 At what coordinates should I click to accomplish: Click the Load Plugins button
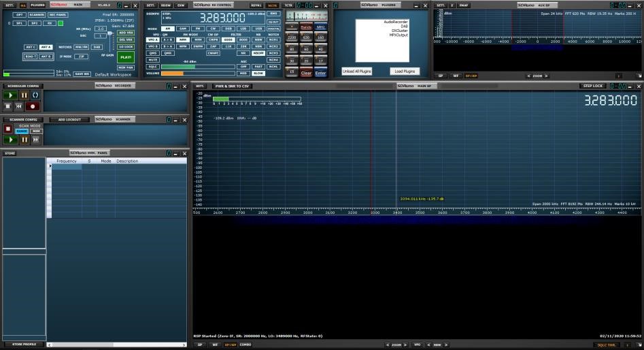point(404,71)
